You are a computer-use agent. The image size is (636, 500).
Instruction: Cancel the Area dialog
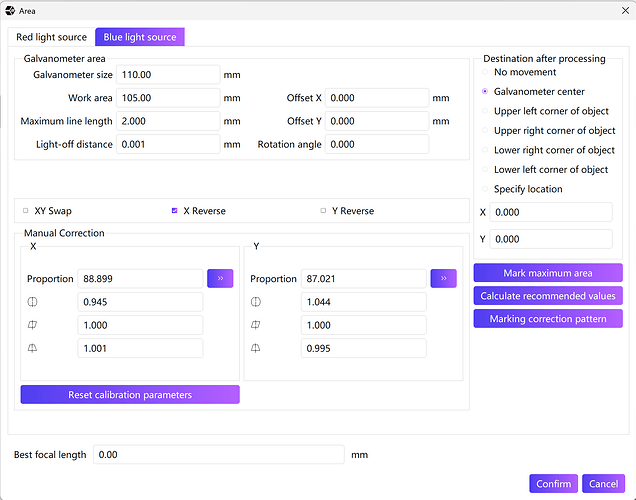604,483
